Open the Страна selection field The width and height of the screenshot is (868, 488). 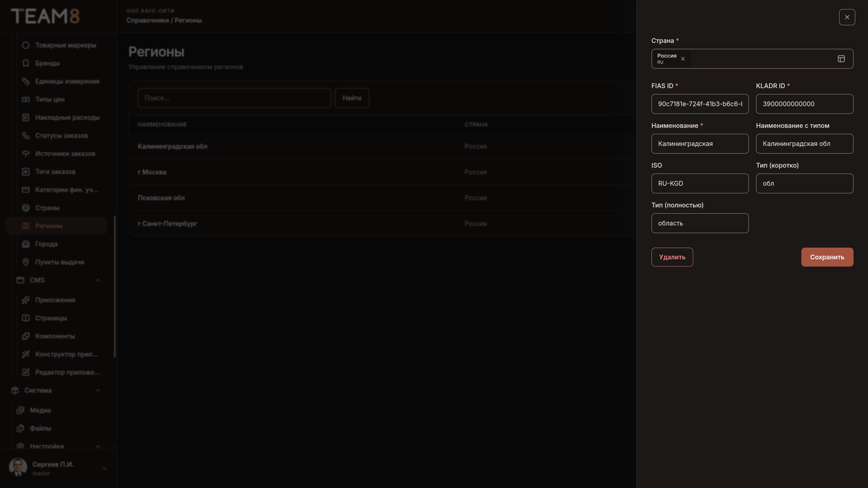point(752,59)
